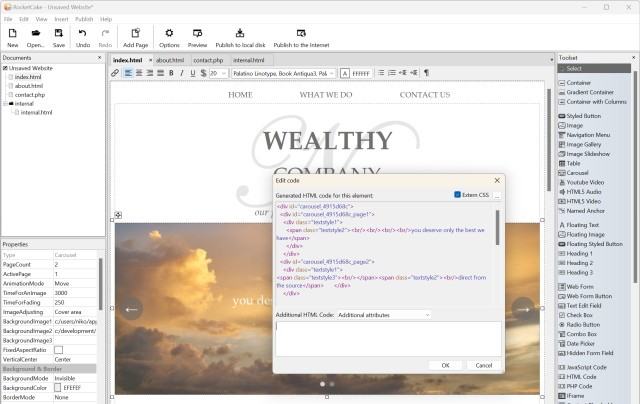Viewport: 640px width, 404px height.
Task: Toggle bold text formatting
Action: pos(170,73)
